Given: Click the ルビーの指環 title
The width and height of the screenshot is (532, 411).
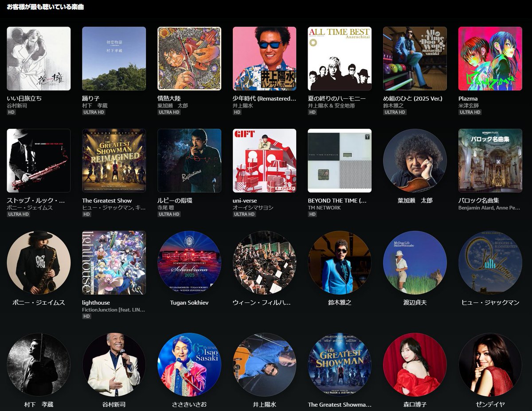Looking at the screenshot, I should point(175,201).
